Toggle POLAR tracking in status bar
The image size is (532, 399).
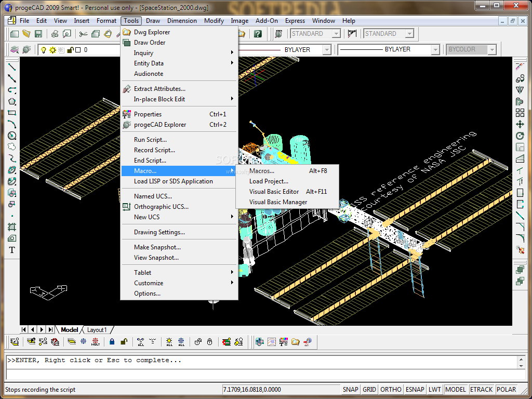click(x=506, y=390)
